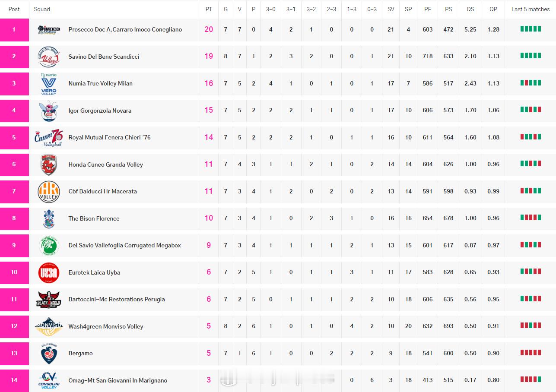556x392 pixels.
Task: Open the Savino Del Bene Scandicci logo
Action: pos(49,57)
